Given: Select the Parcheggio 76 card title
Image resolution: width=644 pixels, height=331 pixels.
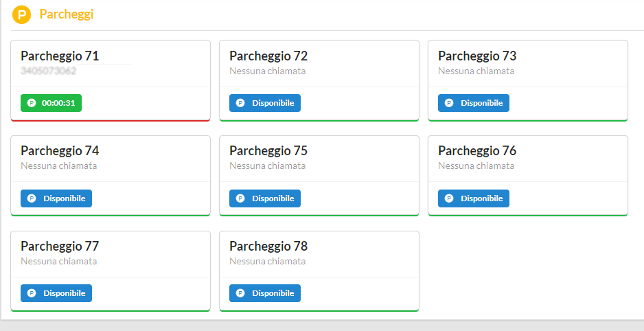Looking at the screenshot, I should pos(477,151).
